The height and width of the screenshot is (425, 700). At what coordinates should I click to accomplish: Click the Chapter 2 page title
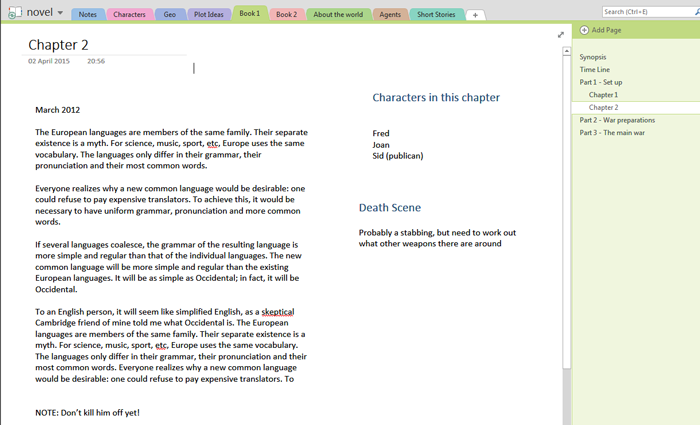pos(58,45)
